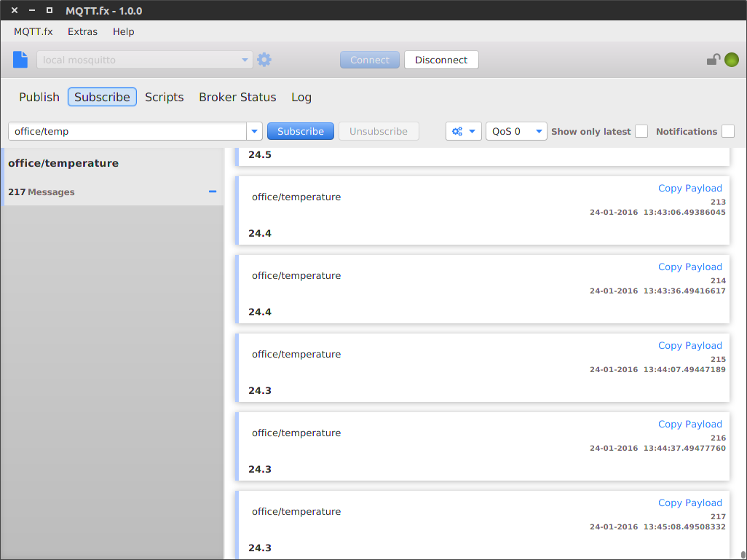
Task: Open the Extras menu
Action: 82,31
